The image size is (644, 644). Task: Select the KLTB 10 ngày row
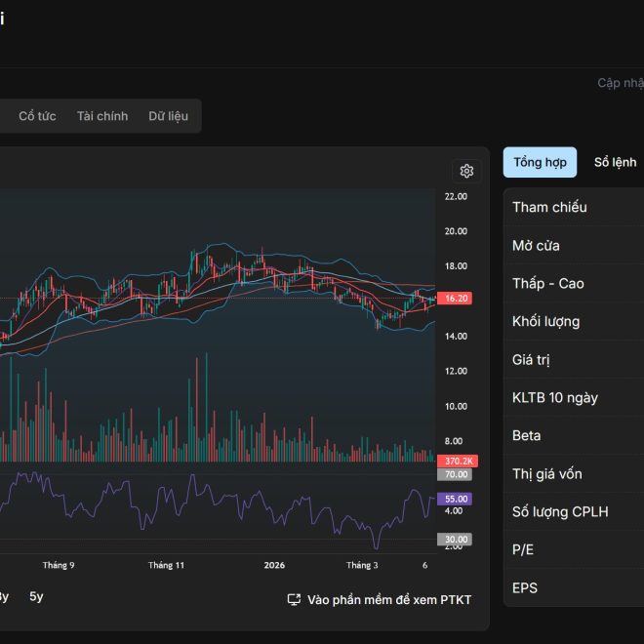(x=573, y=397)
